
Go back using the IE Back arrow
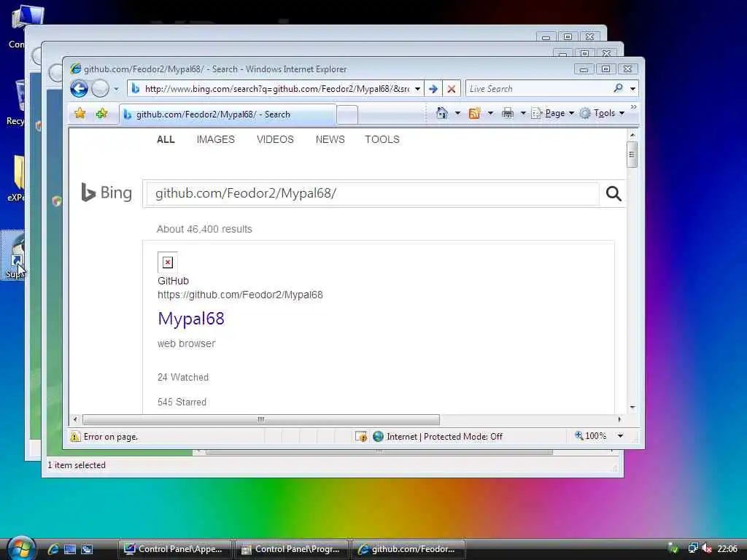coord(79,88)
